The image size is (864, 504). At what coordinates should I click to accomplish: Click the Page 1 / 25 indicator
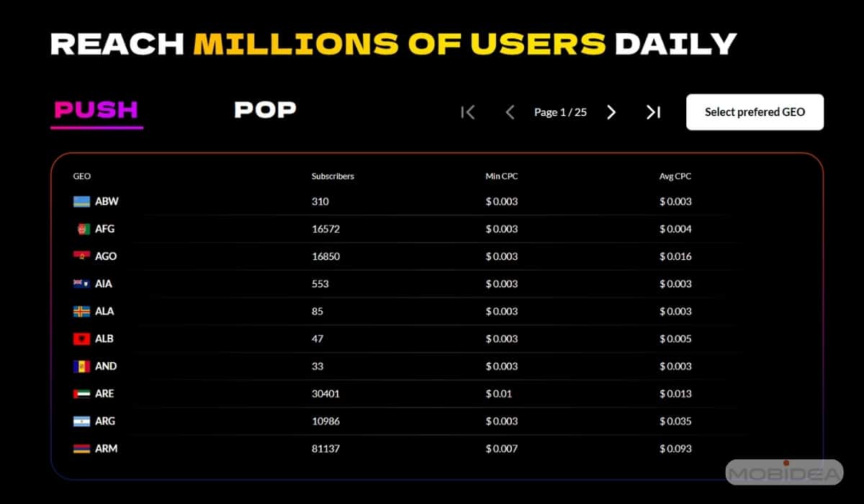(560, 112)
